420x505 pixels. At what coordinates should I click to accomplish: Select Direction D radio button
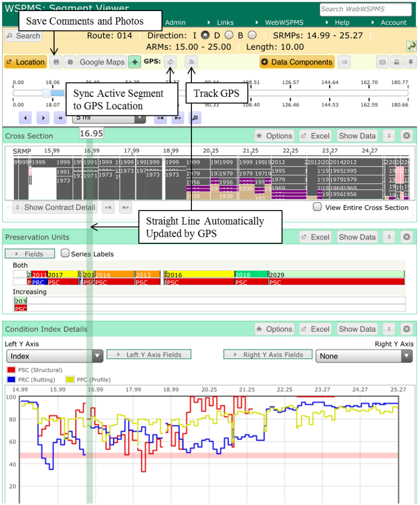point(229,35)
